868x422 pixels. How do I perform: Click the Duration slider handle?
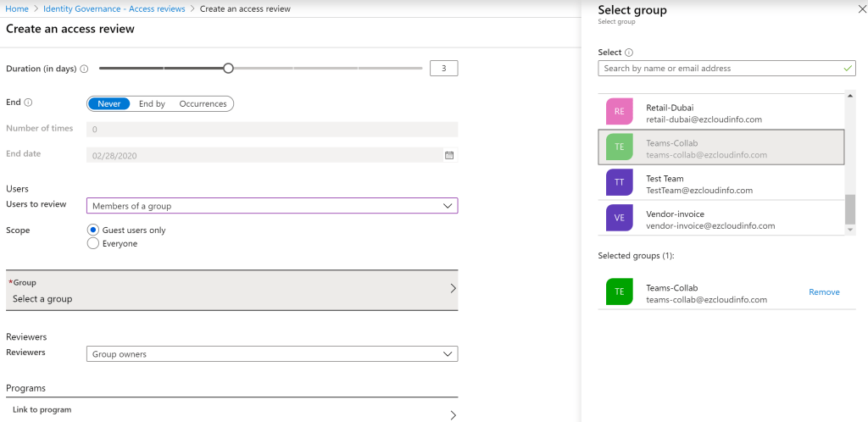(x=228, y=68)
